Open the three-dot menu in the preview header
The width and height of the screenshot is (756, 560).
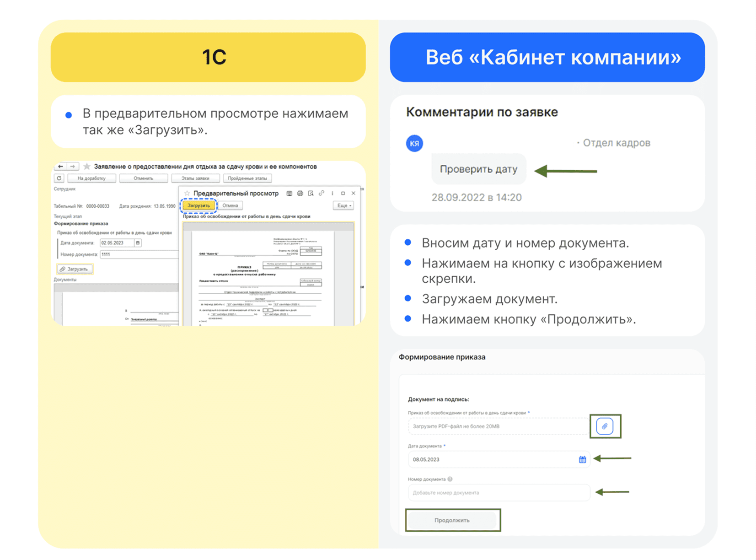tap(332, 194)
